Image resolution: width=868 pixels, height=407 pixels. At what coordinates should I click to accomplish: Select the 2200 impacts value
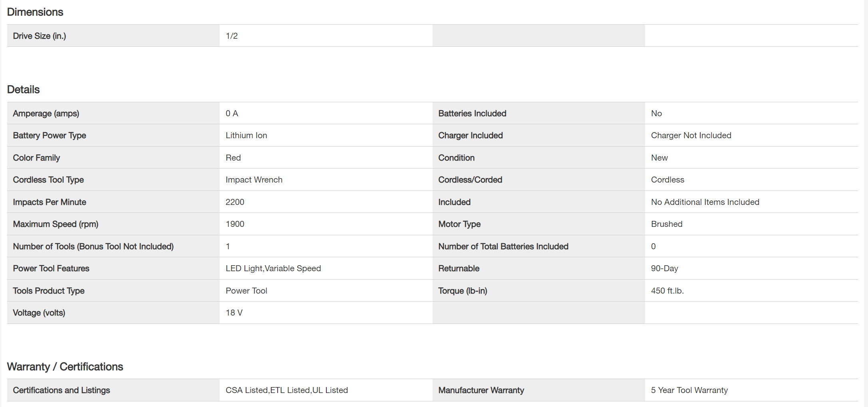tap(235, 202)
